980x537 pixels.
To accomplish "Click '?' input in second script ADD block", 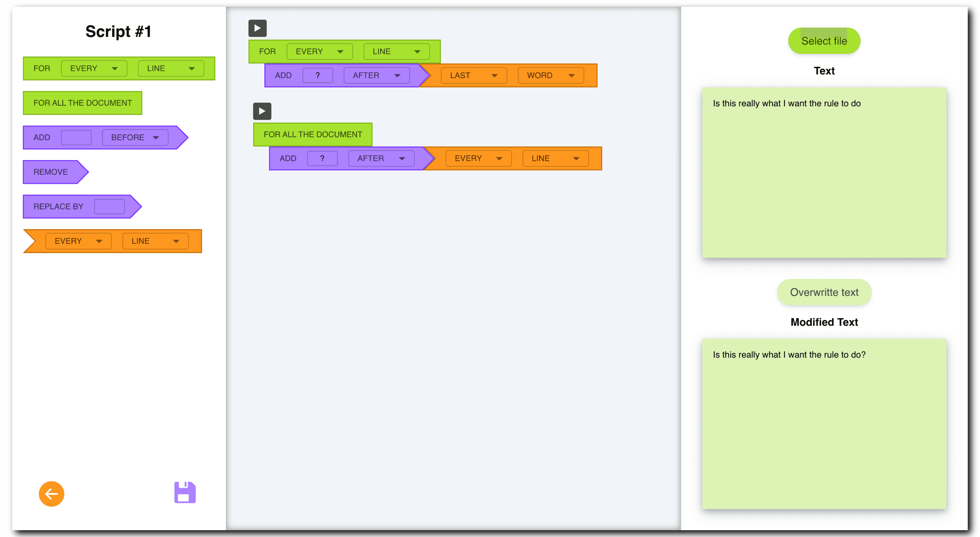I will (322, 158).
